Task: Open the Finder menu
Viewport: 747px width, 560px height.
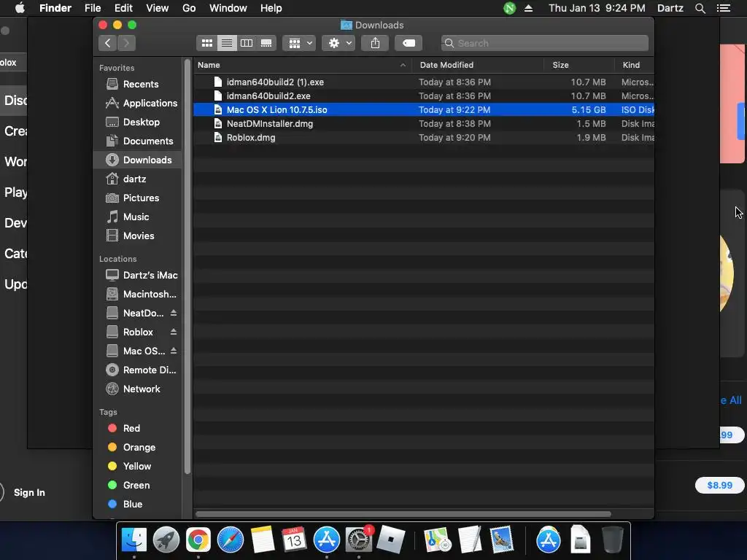Action: pos(55,8)
